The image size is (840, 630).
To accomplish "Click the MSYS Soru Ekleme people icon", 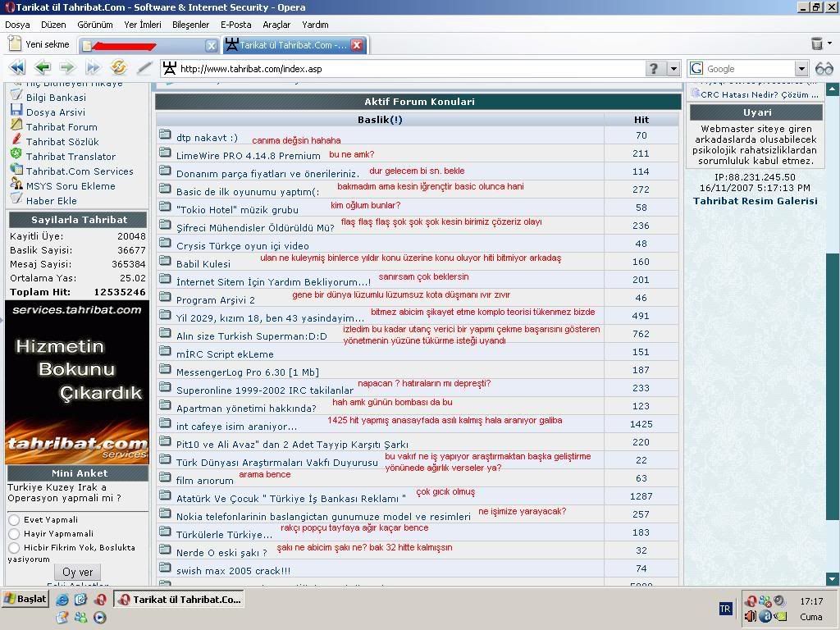I will point(16,184).
